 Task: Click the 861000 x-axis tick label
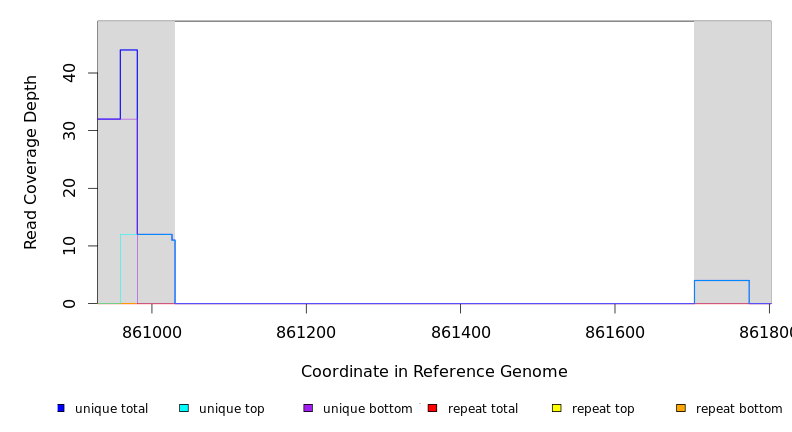152,331
